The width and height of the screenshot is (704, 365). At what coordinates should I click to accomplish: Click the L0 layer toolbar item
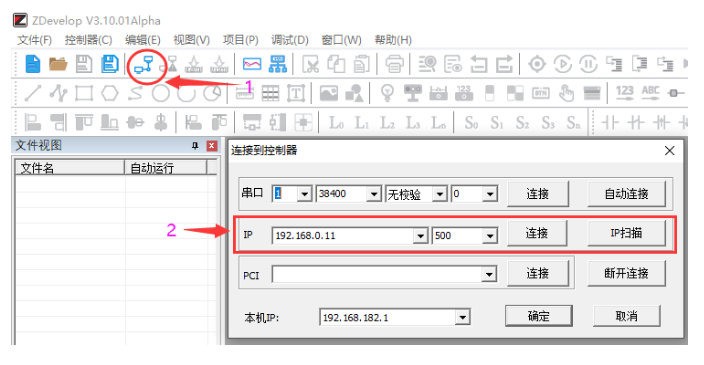336,122
